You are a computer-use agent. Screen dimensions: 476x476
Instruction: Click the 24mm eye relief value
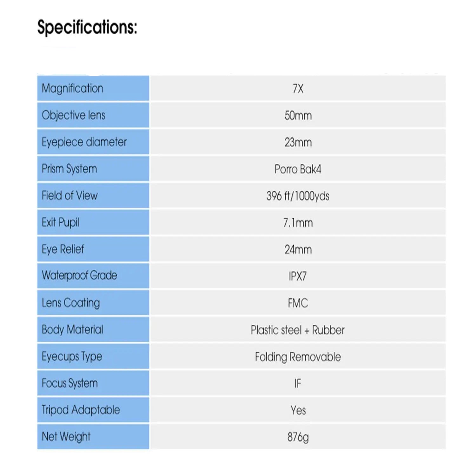click(298, 250)
